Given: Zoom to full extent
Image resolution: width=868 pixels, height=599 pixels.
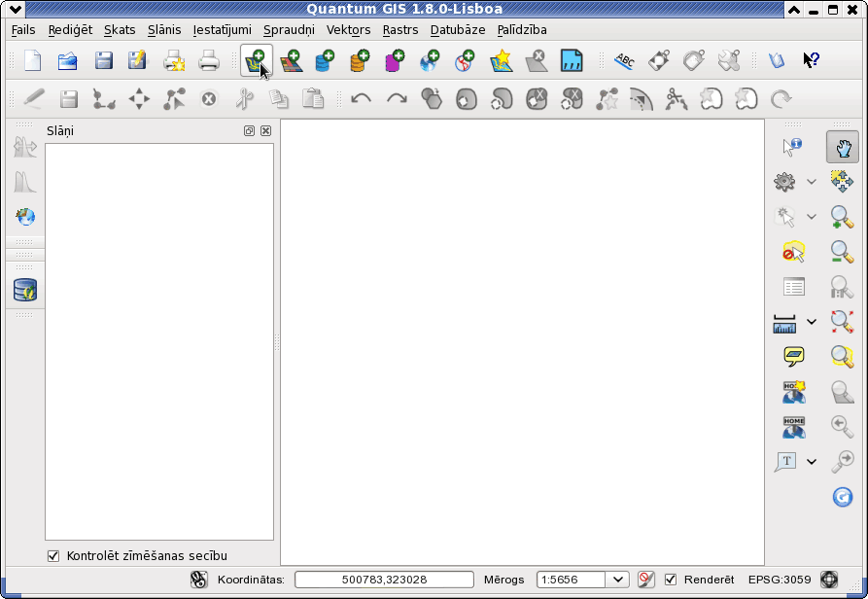Looking at the screenshot, I should (x=842, y=321).
